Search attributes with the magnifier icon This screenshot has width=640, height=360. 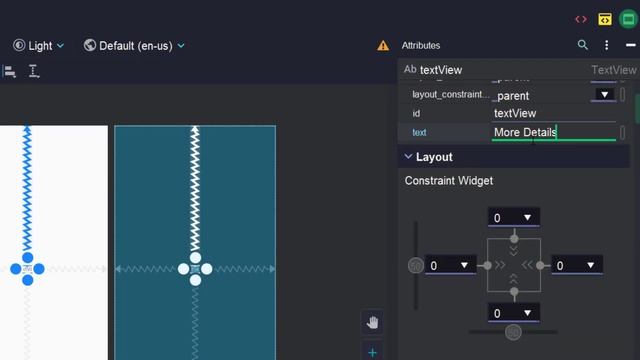coord(583,45)
